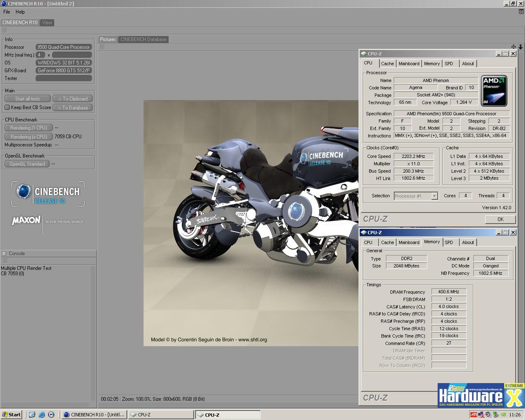The width and height of the screenshot is (525, 420).
Task: Click OK in the CPU-Z window
Action: 500,219
